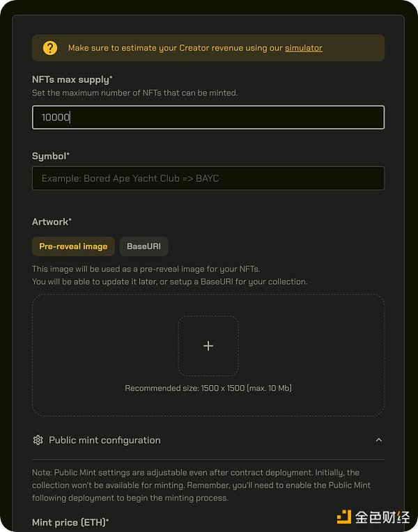Viewport: 418px width, 532px height.
Task: Click the Recommended size text under upload box
Action: (208, 388)
